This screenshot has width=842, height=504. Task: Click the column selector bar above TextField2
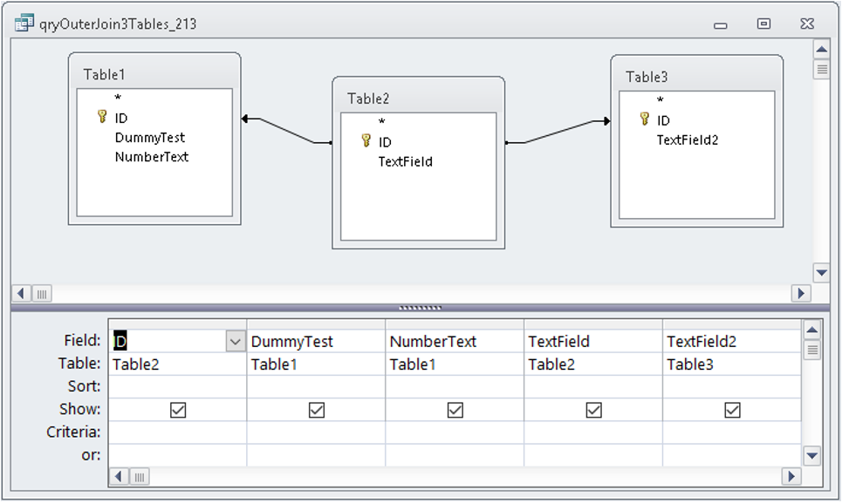(x=732, y=324)
